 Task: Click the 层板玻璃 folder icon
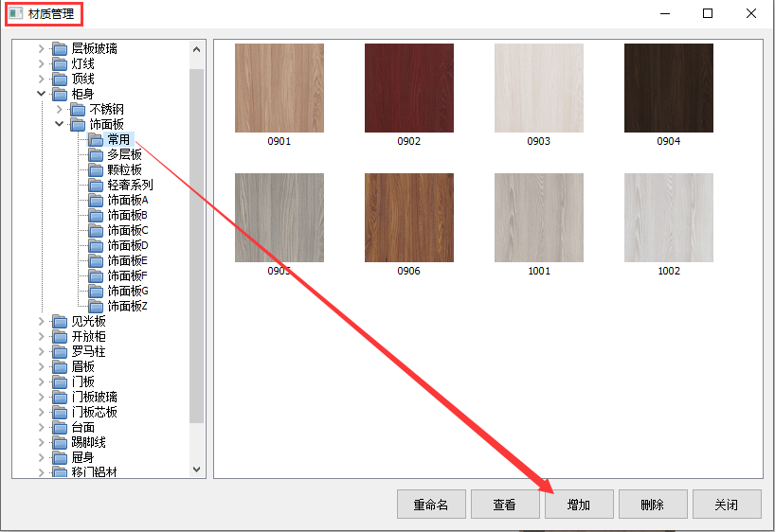point(60,49)
